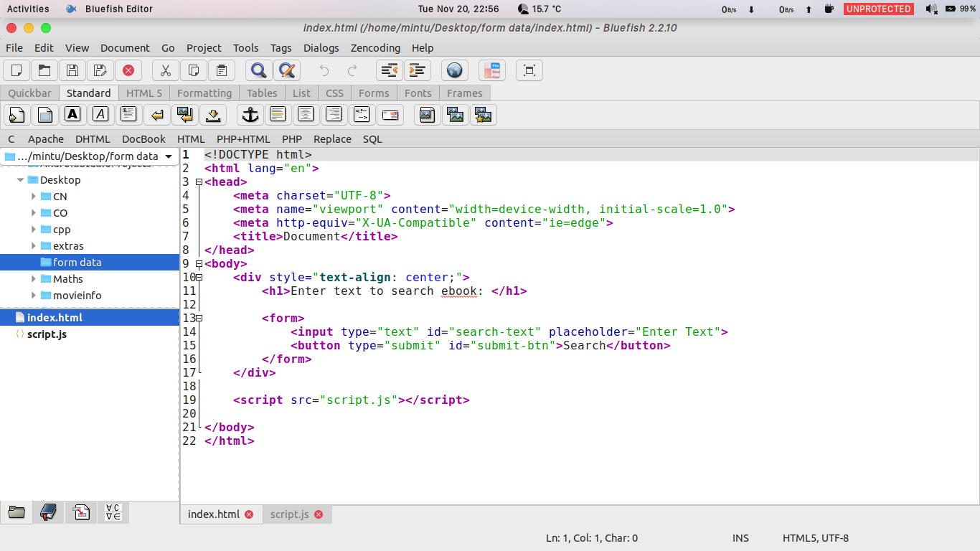Open the Dialogs menu

pos(321,48)
